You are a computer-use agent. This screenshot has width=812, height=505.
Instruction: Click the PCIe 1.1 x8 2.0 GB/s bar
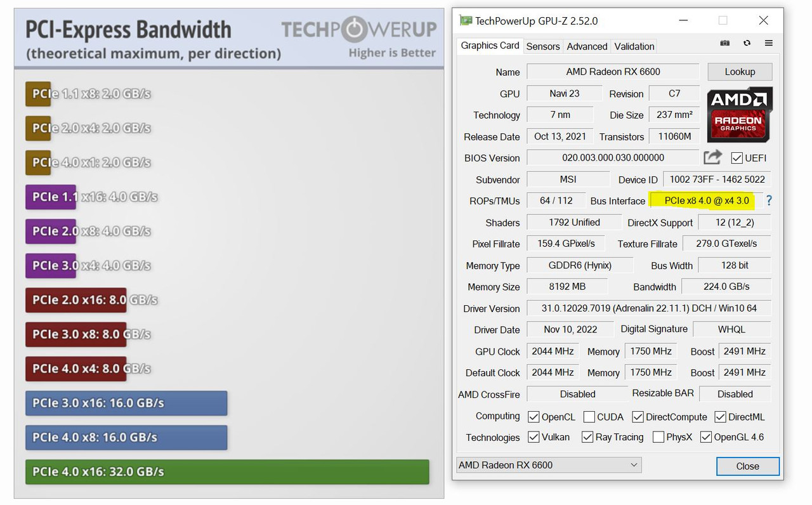click(38, 93)
